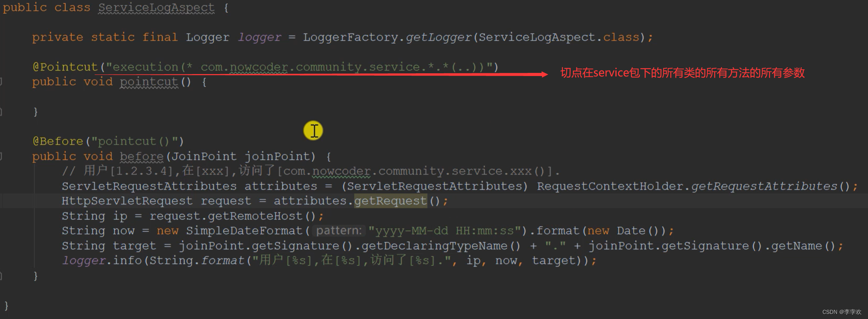Click the now variable in String now declaration
The width and height of the screenshot is (868, 319).
pyautogui.click(x=123, y=231)
